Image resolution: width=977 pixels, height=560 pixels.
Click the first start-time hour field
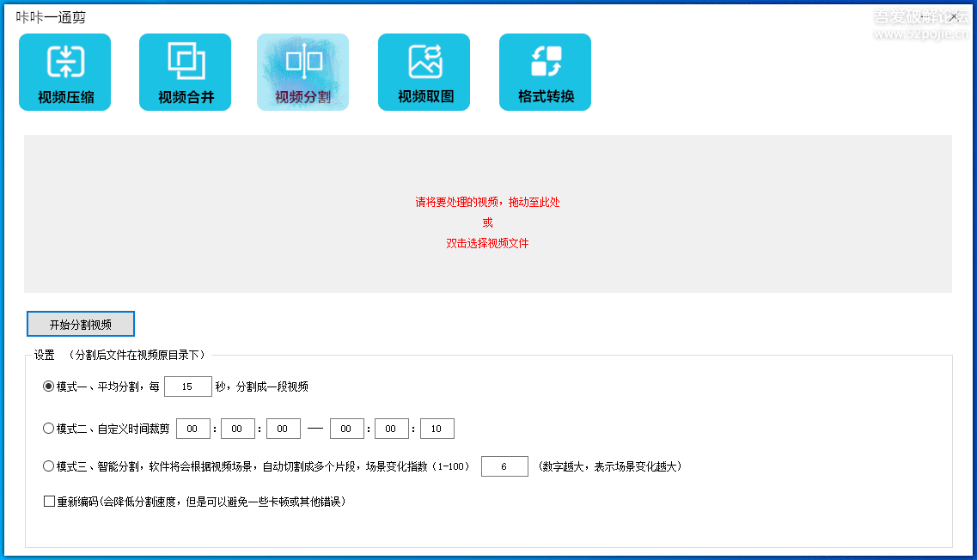192,428
